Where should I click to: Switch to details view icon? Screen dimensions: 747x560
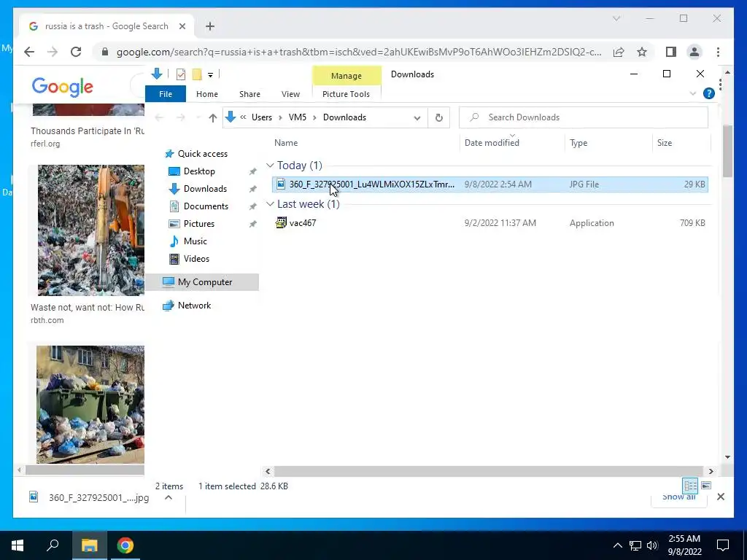(x=690, y=485)
